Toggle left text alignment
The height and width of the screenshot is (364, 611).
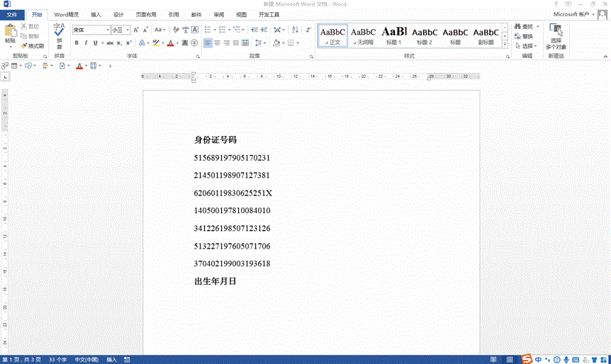tap(208, 43)
